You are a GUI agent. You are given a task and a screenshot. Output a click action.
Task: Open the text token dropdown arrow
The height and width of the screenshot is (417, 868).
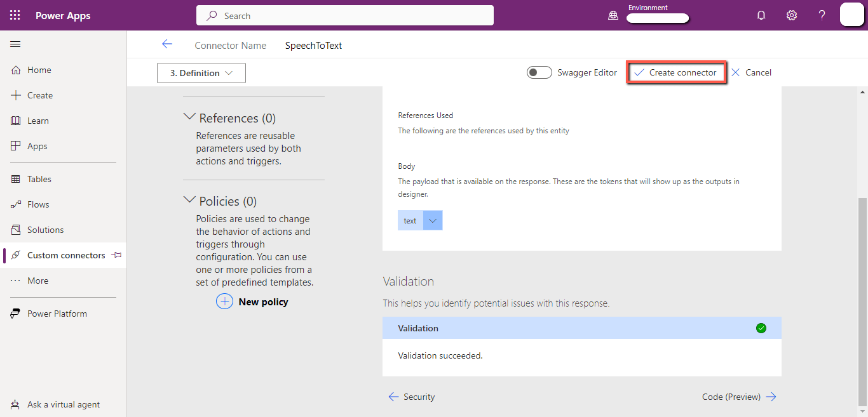coord(433,220)
